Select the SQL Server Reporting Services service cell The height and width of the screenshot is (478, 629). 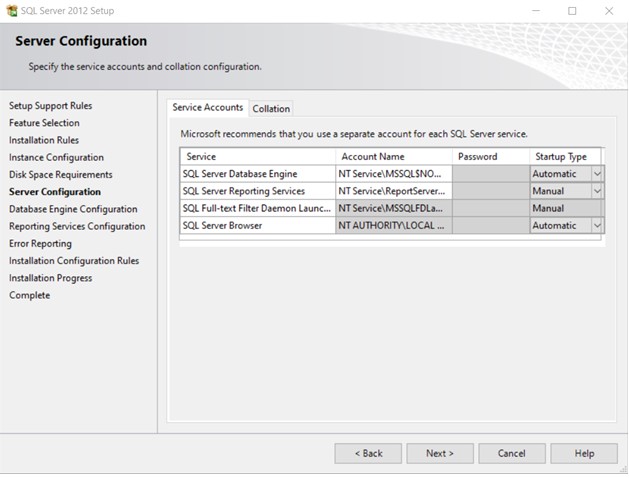click(x=258, y=191)
